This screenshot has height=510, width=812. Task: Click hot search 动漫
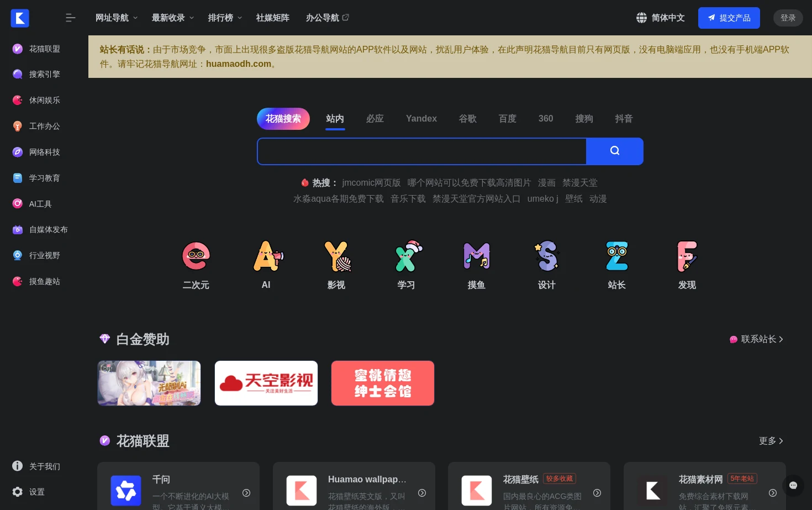(x=598, y=199)
